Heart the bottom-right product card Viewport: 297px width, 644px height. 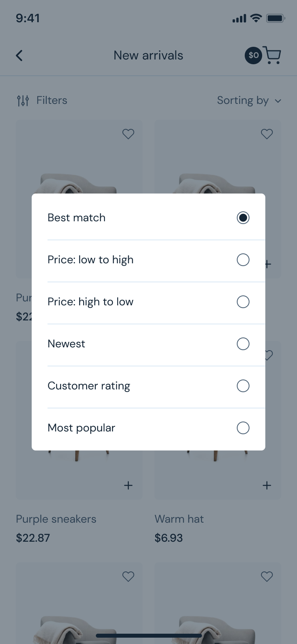pos(267,576)
